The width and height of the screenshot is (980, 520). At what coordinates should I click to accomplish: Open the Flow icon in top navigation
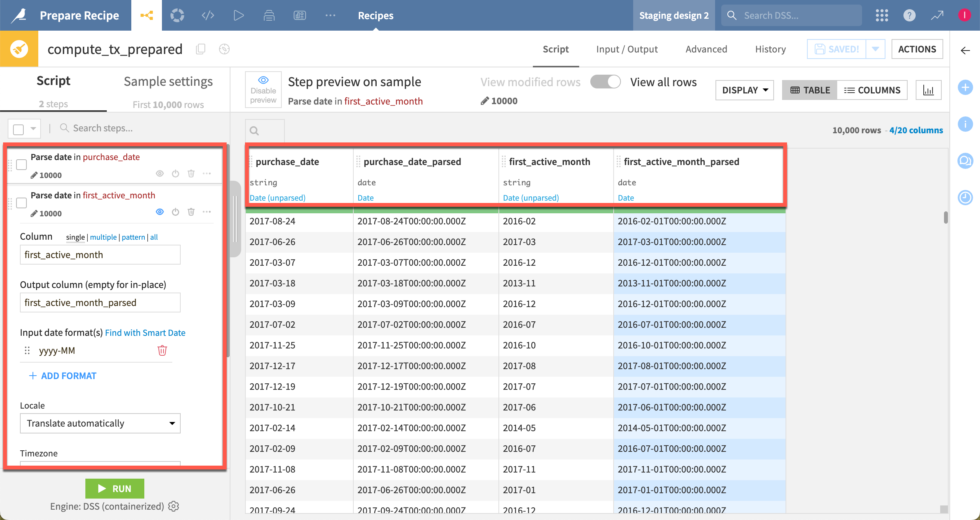147,15
